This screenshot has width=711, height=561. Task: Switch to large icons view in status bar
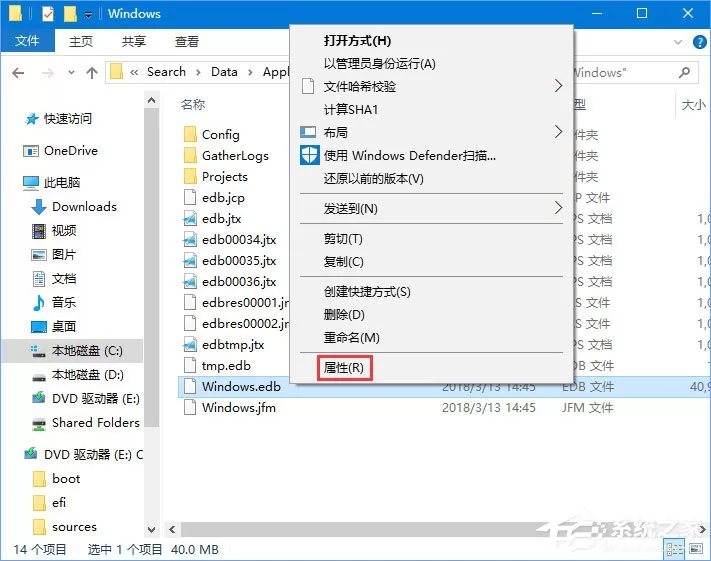click(696, 549)
